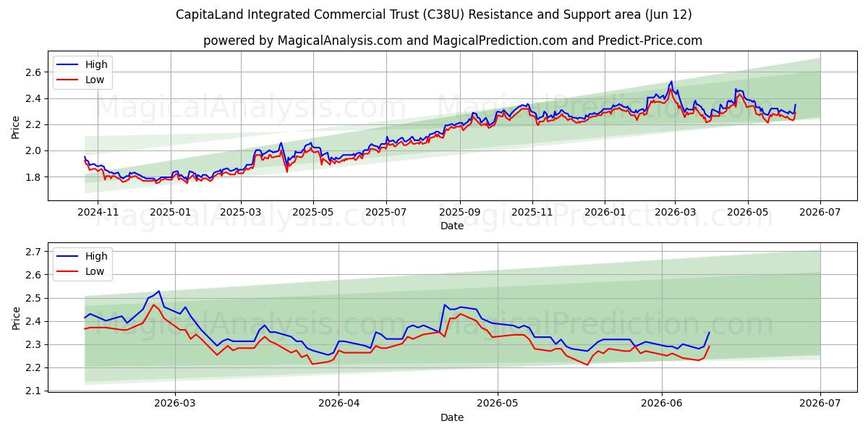
Task: Click the 2.4 price tick on upper chart
Action: [x=34, y=98]
